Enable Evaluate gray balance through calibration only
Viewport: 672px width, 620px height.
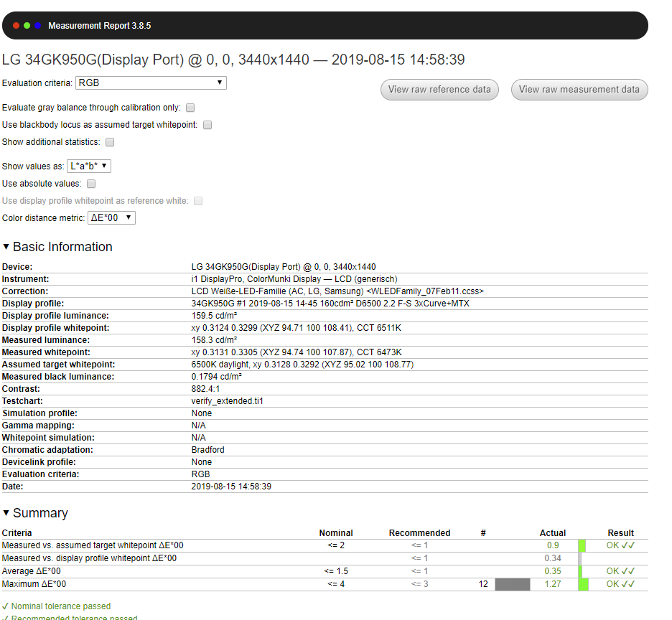pyautogui.click(x=190, y=108)
